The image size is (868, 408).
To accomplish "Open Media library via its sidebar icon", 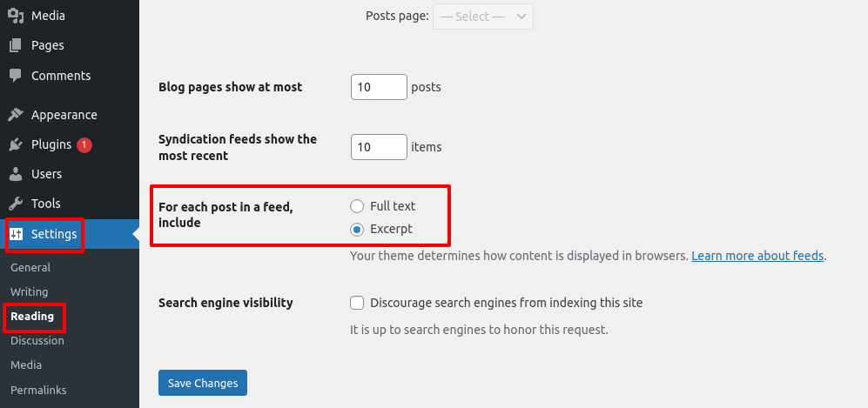I will coord(16,16).
